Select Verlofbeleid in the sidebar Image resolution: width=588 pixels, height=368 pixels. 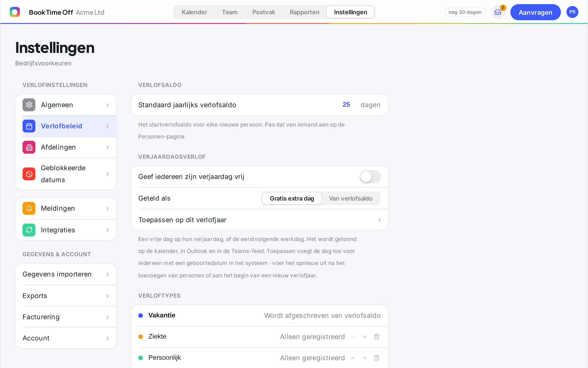coord(66,126)
